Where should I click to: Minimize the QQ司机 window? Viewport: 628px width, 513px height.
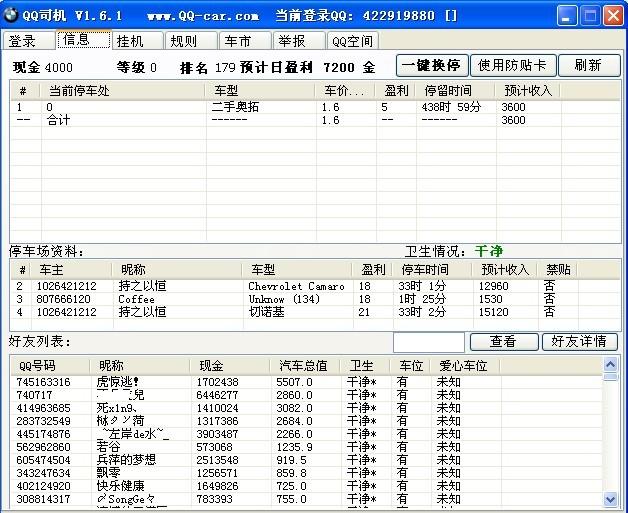pos(566,16)
